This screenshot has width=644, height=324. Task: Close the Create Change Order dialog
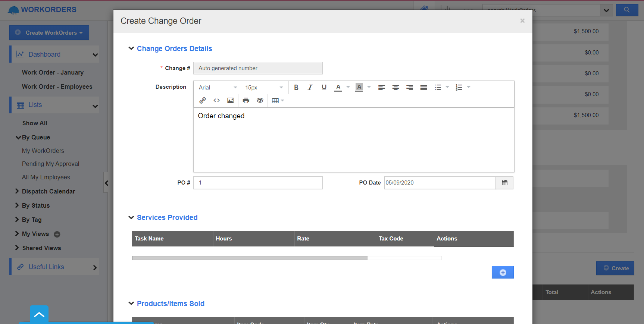click(x=522, y=21)
